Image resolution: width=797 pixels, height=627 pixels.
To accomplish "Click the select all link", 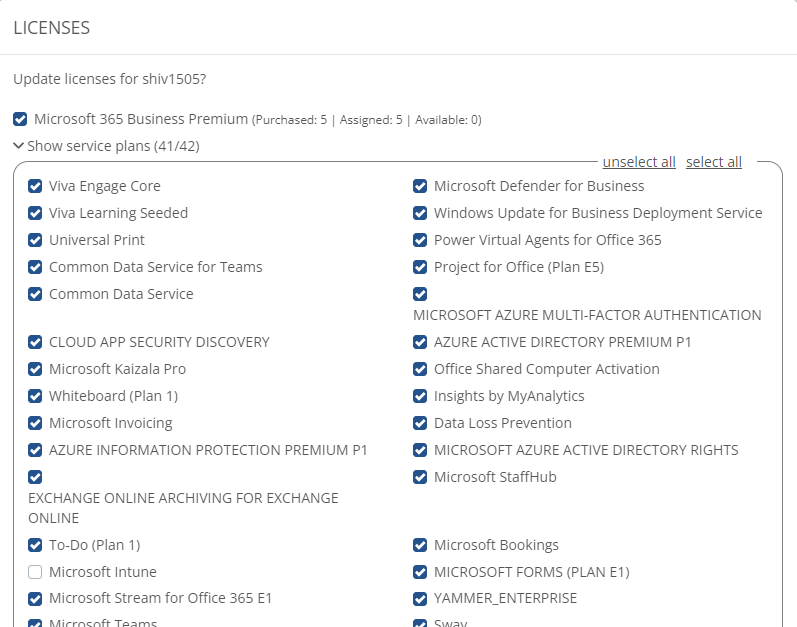I will (713, 162).
